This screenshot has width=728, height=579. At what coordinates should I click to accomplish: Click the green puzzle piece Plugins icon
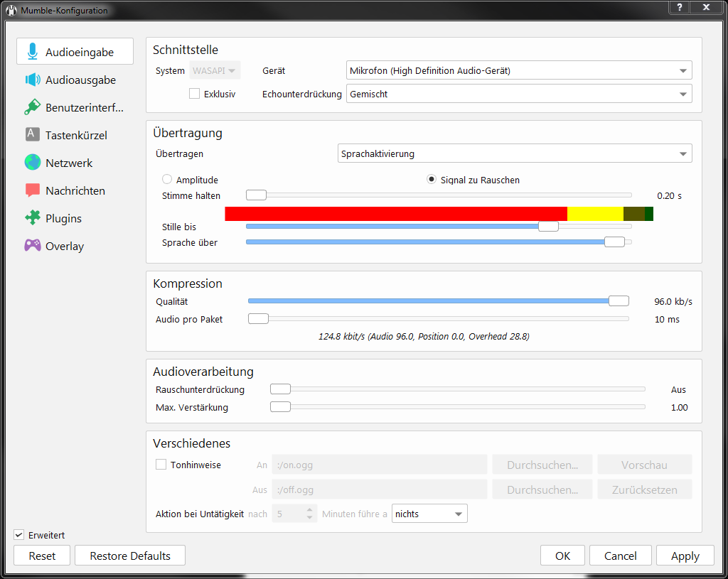(32, 218)
